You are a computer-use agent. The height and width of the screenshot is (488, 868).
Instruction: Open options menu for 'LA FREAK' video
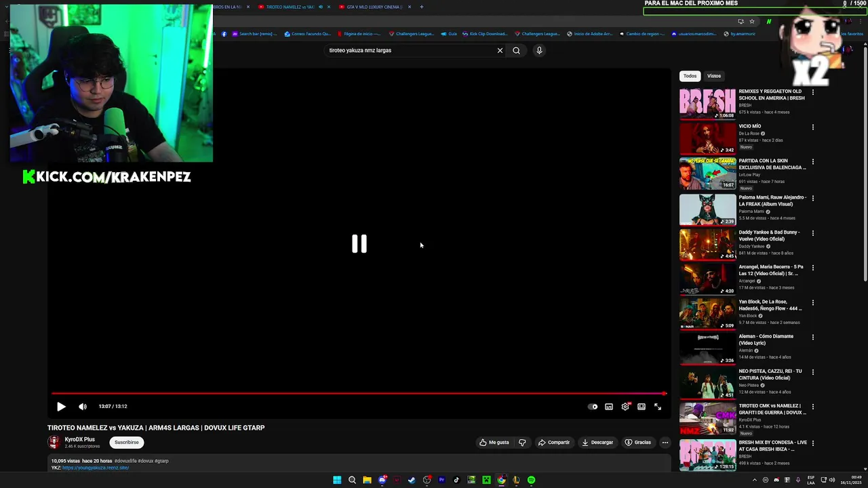tap(812, 199)
